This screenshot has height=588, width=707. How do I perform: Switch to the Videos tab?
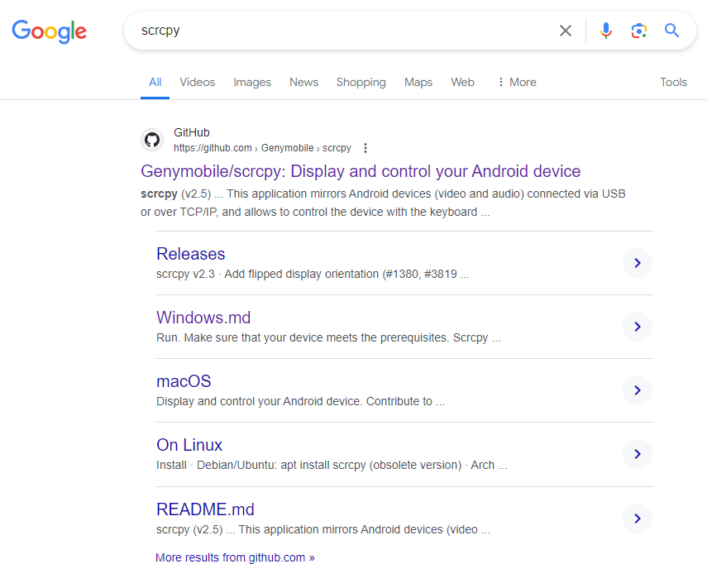tap(197, 82)
